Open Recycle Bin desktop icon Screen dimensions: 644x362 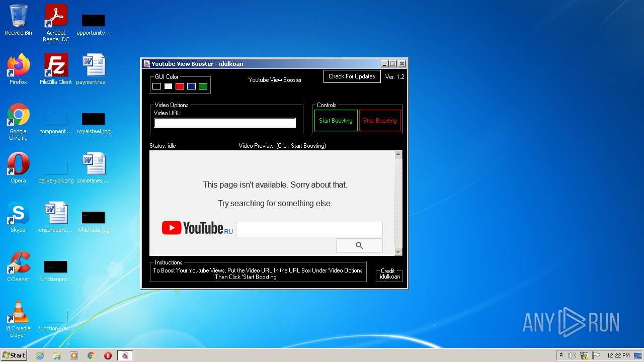18,20
